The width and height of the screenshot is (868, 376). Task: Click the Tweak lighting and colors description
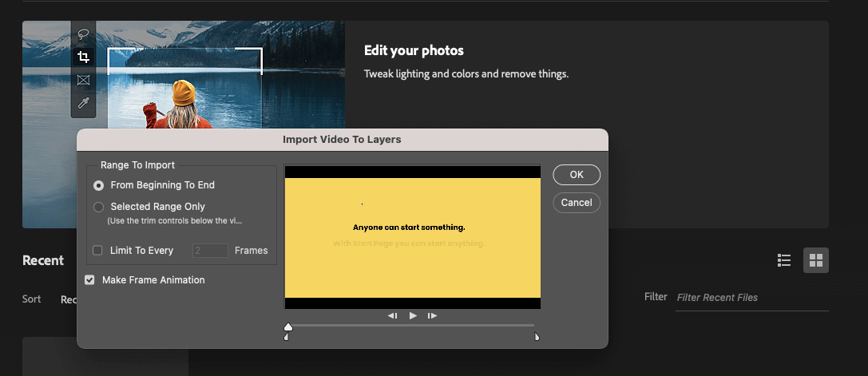click(466, 73)
